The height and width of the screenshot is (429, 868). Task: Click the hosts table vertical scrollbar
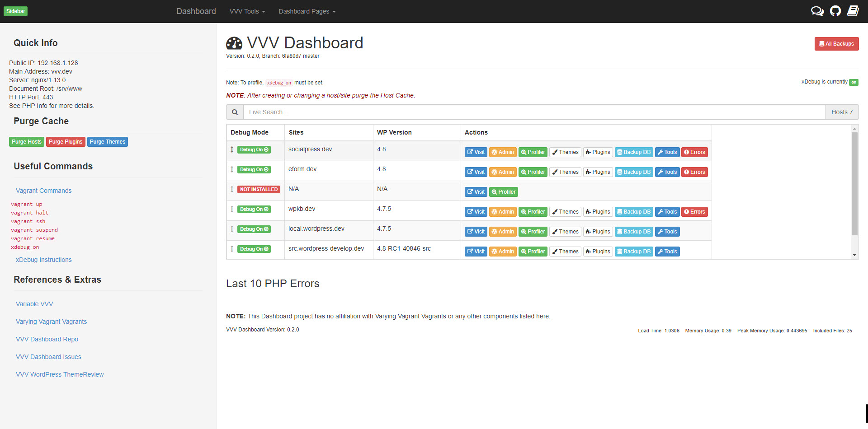[x=854, y=184]
